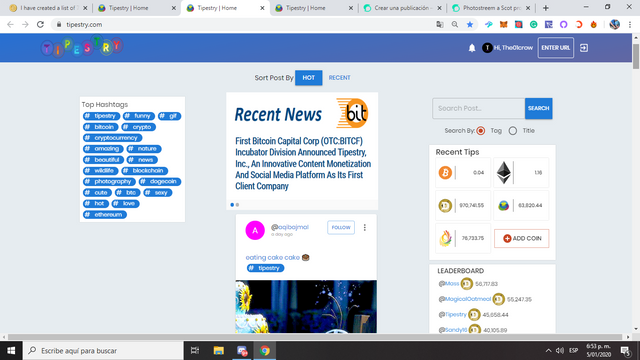Click the zoom magnifier icon in address bar

(455, 24)
